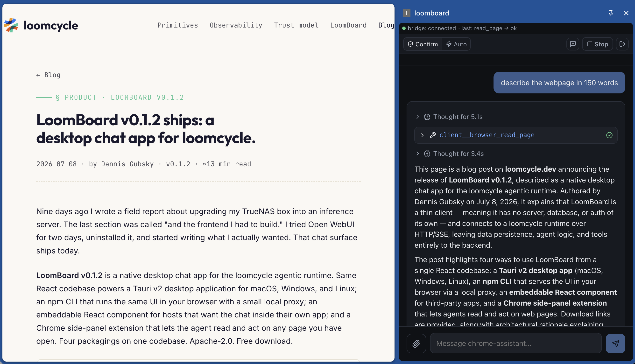Expand the 'Thought for 5.1s' section
This screenshot has height=364, width=635.
point(450,117)
